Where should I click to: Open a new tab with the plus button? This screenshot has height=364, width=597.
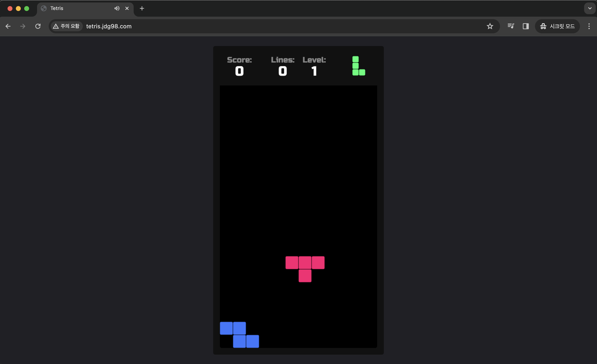[x=142, y=9]
